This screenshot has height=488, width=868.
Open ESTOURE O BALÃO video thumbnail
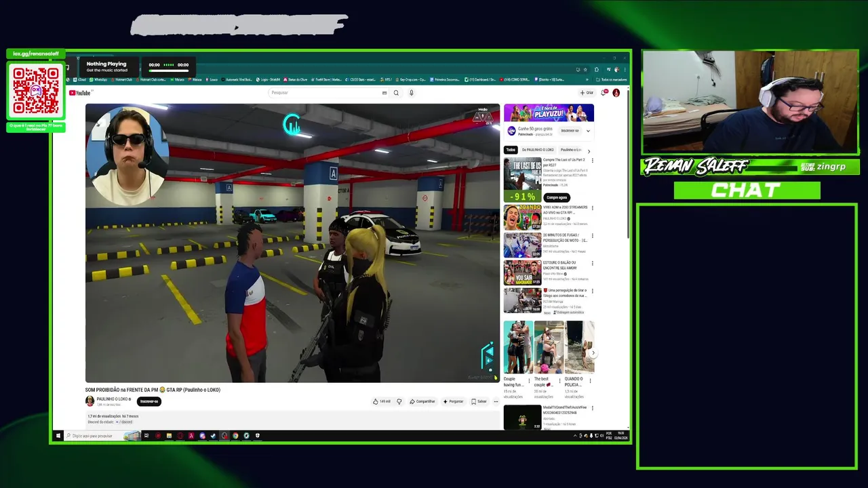(x=522, y=272)
